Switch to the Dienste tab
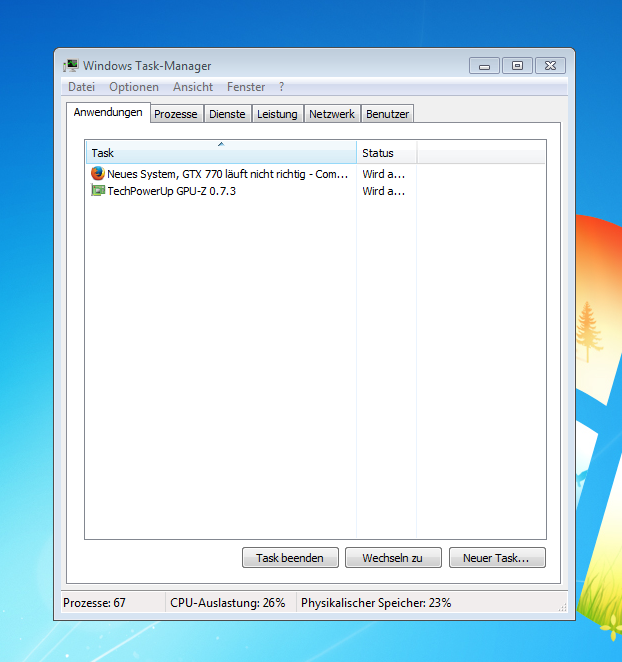622x662 pixels. (x=227, y=114)
